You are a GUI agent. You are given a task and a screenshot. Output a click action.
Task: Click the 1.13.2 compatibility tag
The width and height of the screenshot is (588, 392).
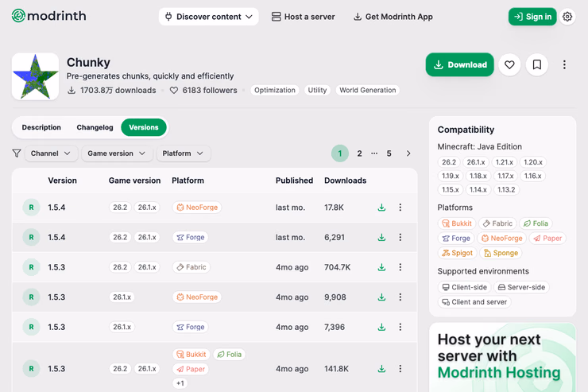tap(506, 190)
